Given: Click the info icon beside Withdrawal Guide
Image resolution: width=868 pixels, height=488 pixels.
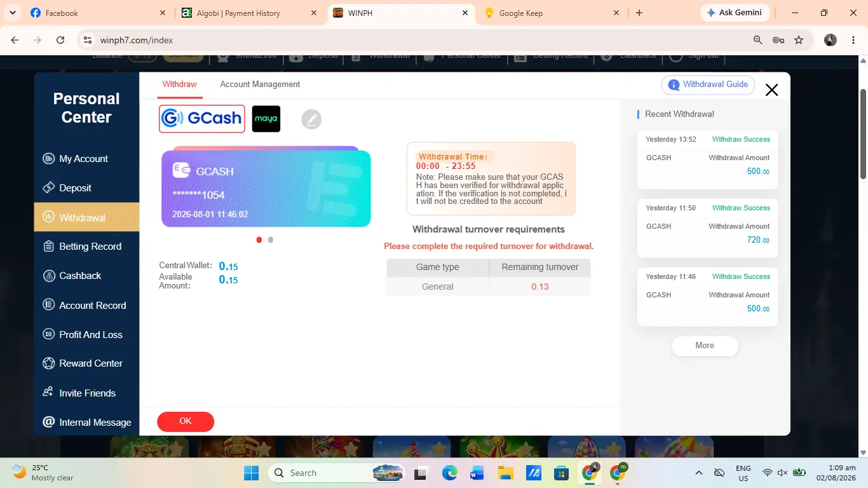Looking at the screenshot, I should point(674,85).
